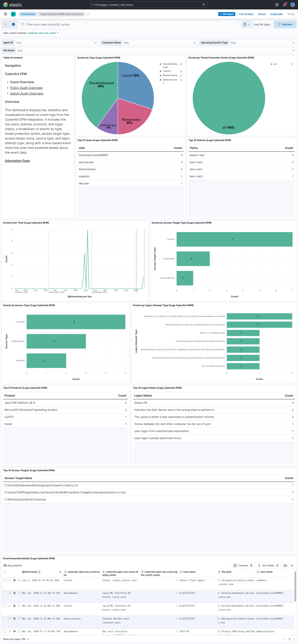
Task: Click Share in the top menu
Action: [262, 14]
